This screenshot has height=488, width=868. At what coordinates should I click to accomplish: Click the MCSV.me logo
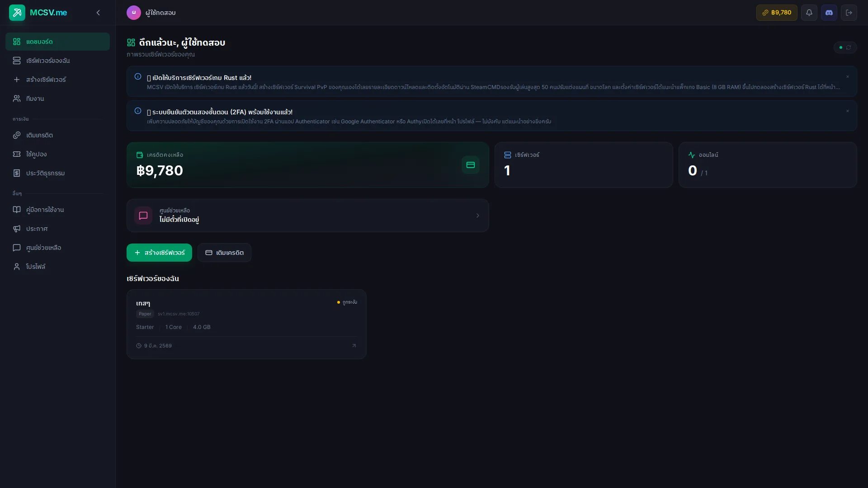click(x=38, y=13)
